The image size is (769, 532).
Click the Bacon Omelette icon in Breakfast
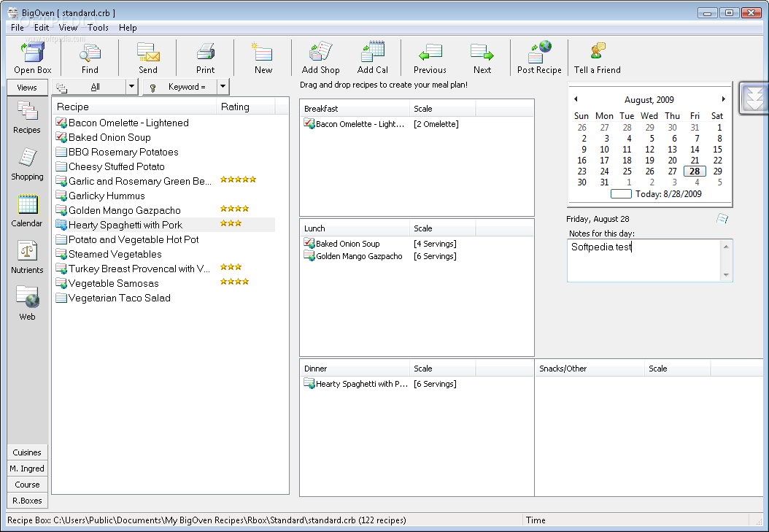309,123
